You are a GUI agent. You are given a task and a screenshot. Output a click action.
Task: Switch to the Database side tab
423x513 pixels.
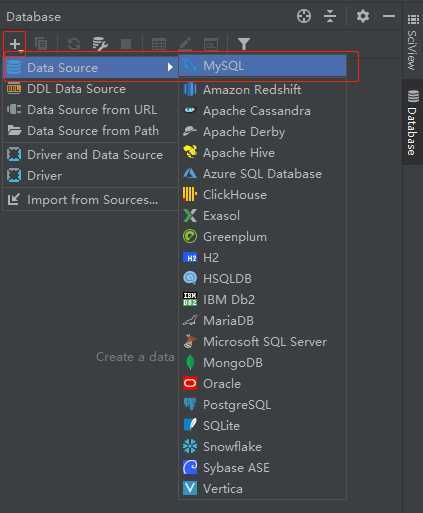point(413,122)
